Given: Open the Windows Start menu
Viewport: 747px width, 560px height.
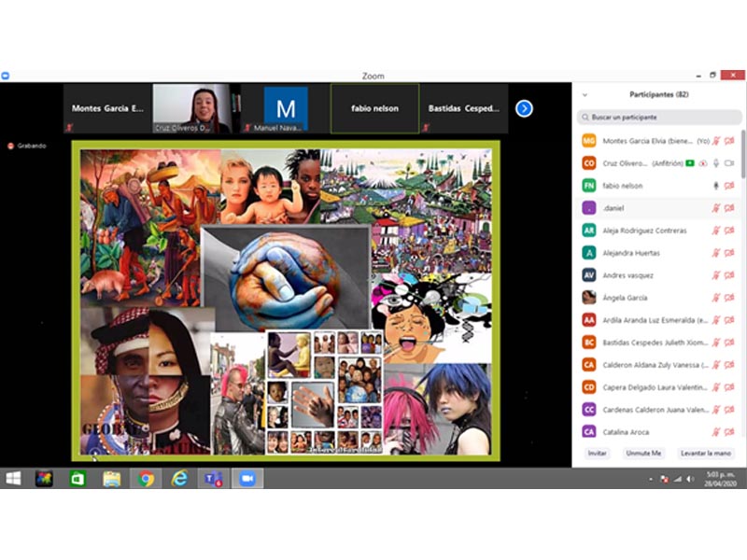Looking at the screenshot, I should coord(13,479).
